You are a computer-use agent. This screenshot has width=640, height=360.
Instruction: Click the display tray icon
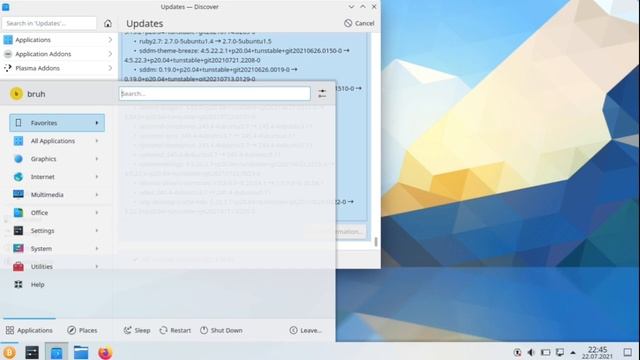pos(560,352)
